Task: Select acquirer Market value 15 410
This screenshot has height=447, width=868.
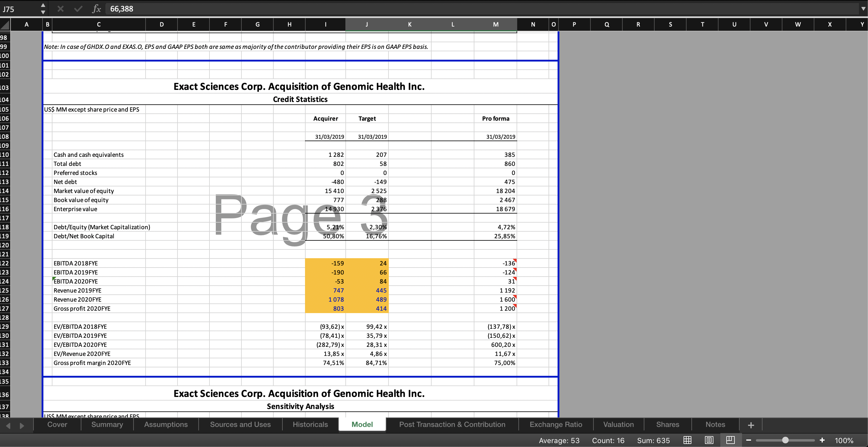Action: [325, 191]
